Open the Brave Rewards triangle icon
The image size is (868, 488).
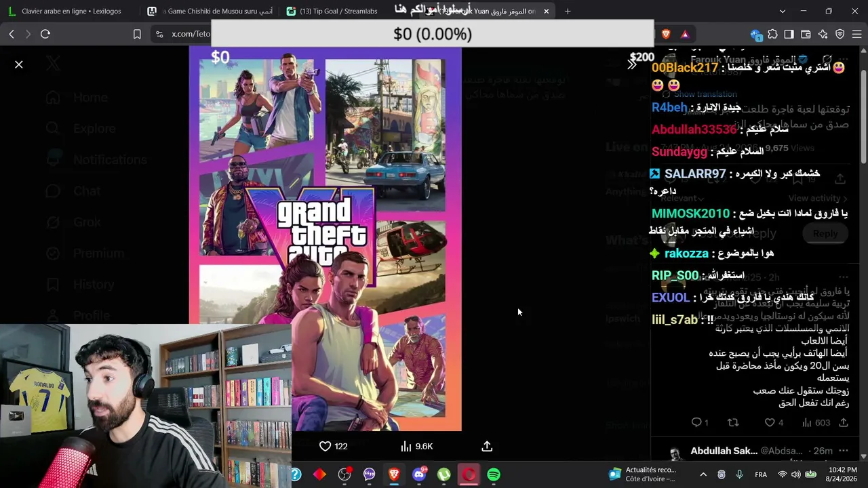pyautogui.click(x=685, y=34)
